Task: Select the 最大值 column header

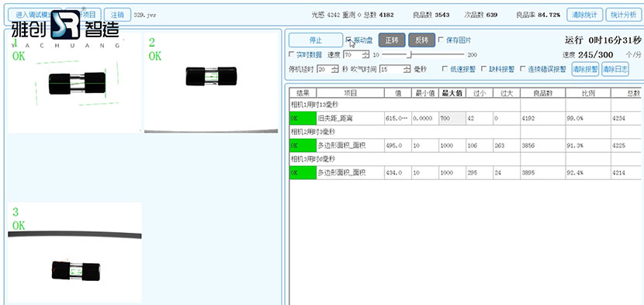Action: (452, 93)
